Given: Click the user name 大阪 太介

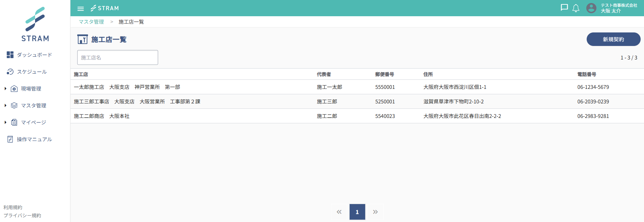Looking at the screenshot, I should [x=611, y=11].
